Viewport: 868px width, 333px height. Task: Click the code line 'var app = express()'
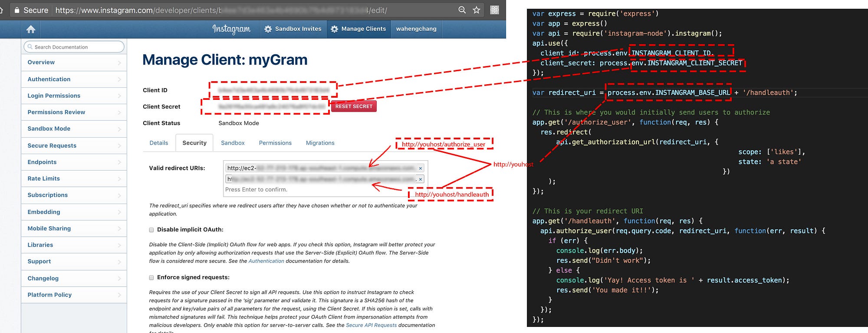[x=570, y=23]
